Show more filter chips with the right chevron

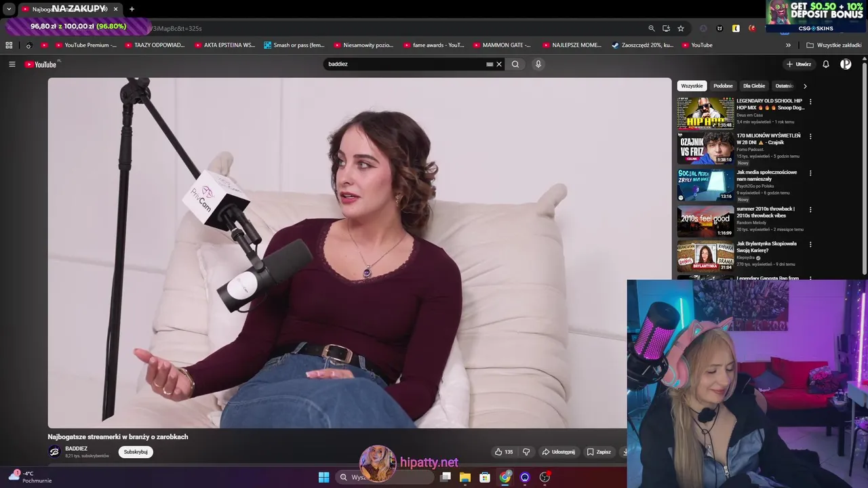(x=805, y=86)
